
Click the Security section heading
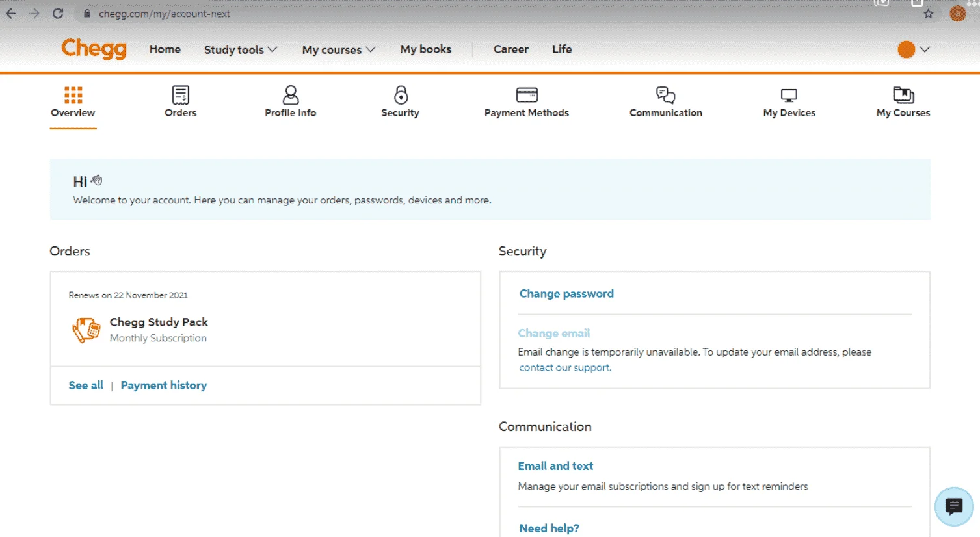pos(522,252)
